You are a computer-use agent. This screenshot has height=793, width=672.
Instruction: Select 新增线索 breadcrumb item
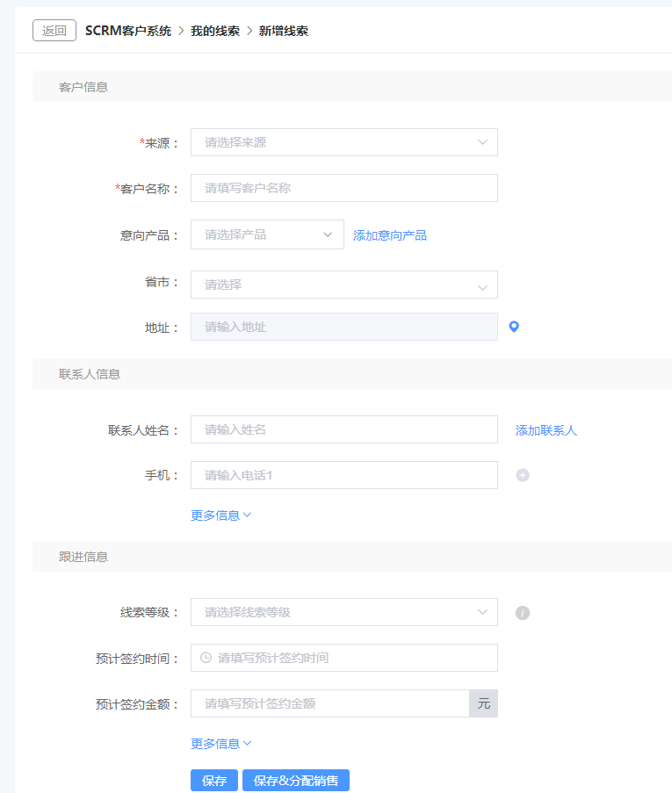[284, 31]
